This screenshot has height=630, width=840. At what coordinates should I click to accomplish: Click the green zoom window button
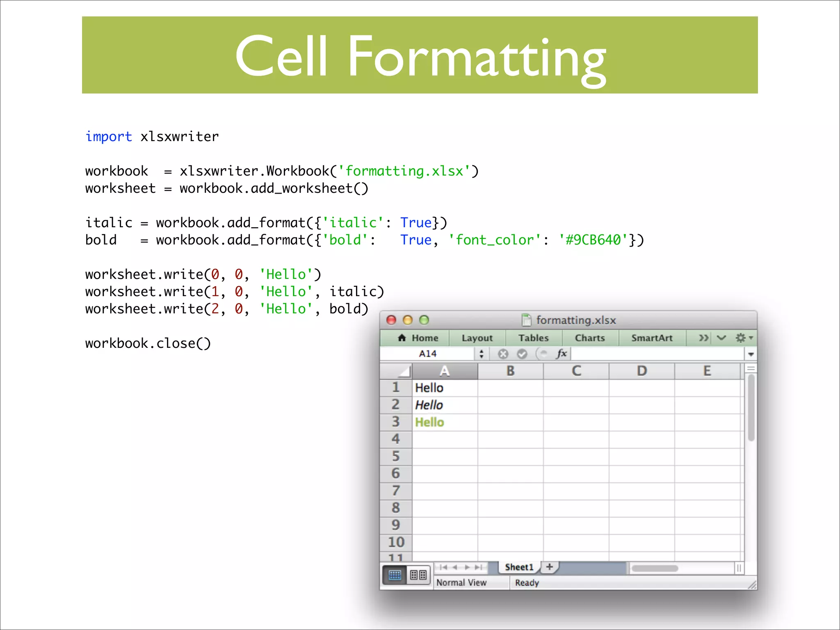point(424,320)
